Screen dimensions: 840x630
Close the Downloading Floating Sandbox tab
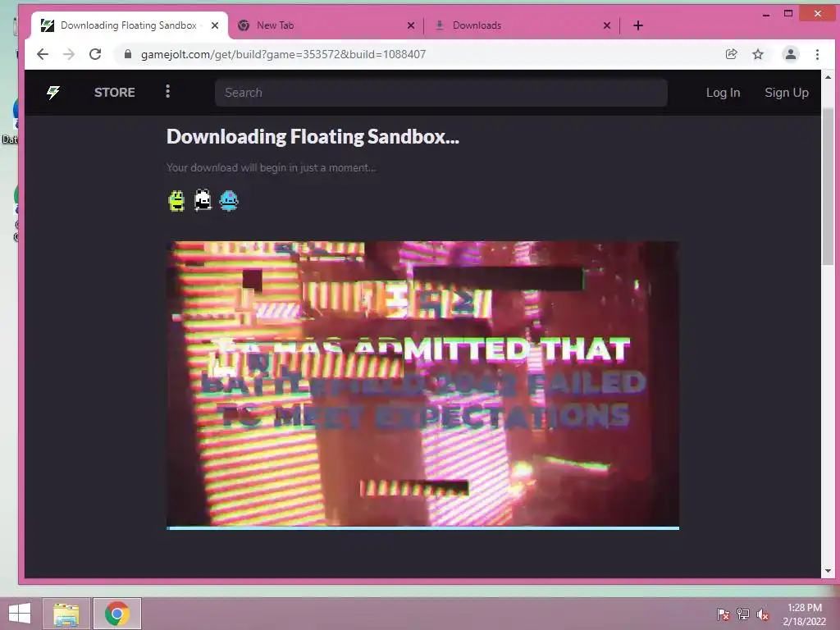(215, 25)
